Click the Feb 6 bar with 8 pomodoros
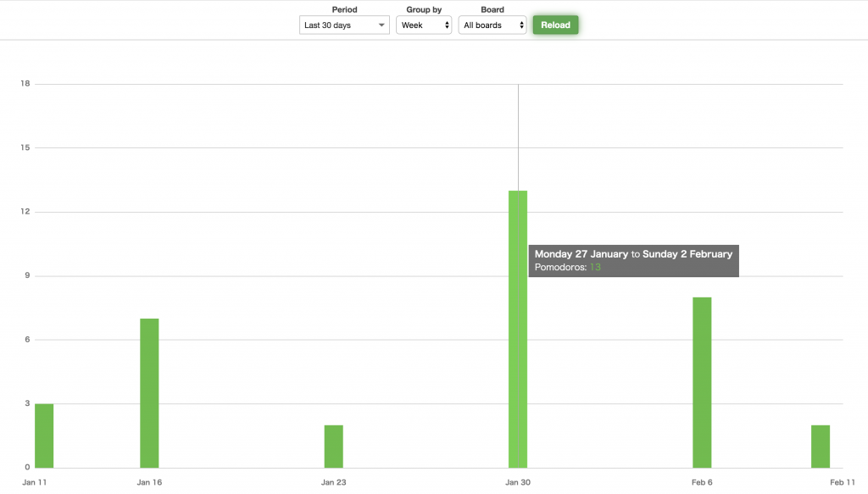This screenshot has height=494, width=868. pyautogui.click(x=702, y=383)
